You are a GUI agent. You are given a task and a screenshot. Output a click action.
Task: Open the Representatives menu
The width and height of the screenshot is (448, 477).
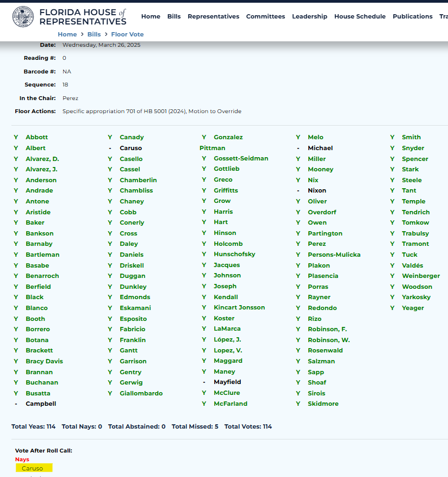pyautogui.click(x=213, y=16)
